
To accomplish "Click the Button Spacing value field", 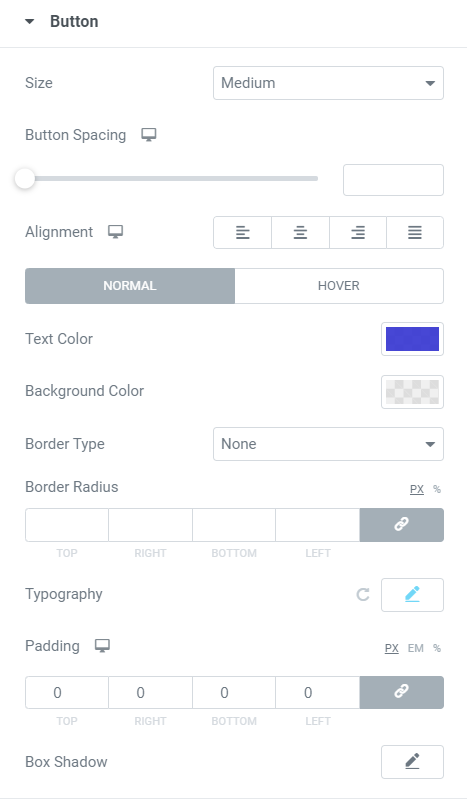I will (x=393, y=180).
